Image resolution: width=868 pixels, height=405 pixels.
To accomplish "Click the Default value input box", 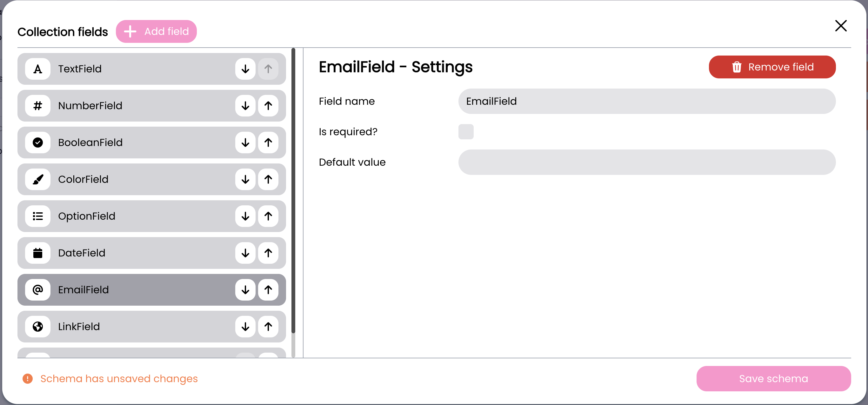I will [x=647, y=163].
